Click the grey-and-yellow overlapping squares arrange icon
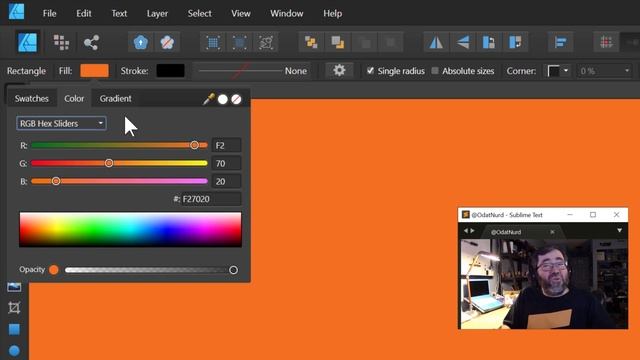 (x=338, y=42)
